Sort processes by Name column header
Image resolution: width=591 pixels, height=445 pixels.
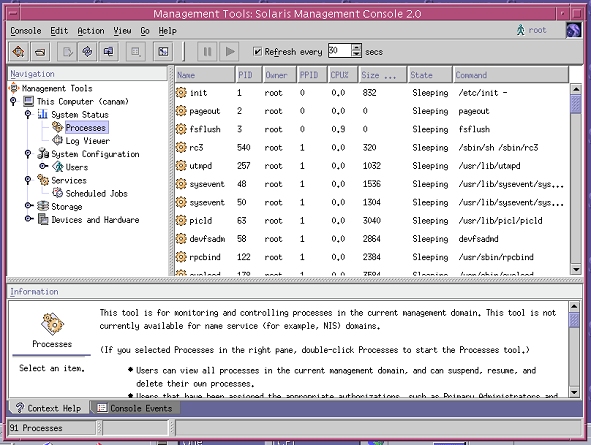point(205,75)
